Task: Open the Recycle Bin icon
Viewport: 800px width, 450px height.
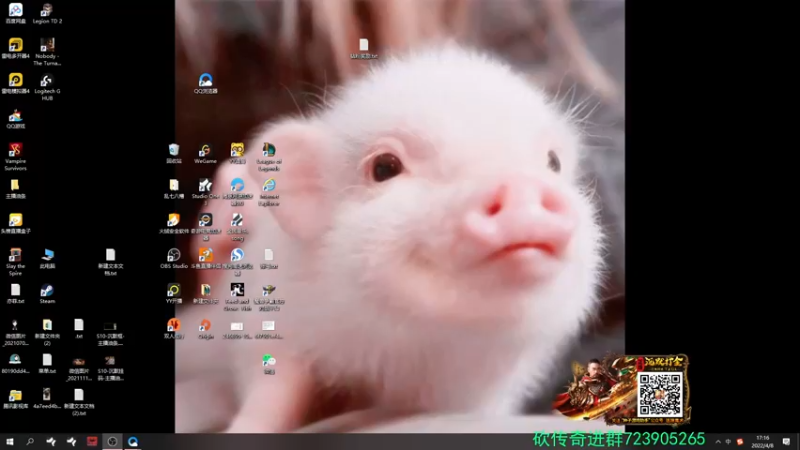Action: pos(173,154)
